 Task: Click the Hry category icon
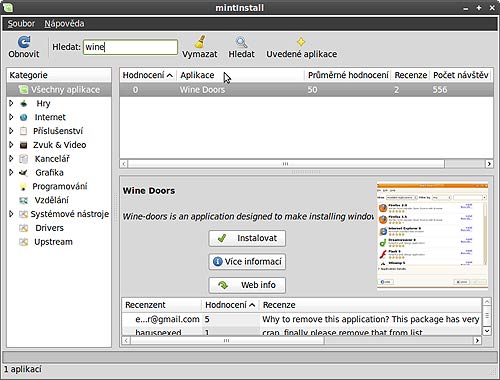click(x=24, y=104)
